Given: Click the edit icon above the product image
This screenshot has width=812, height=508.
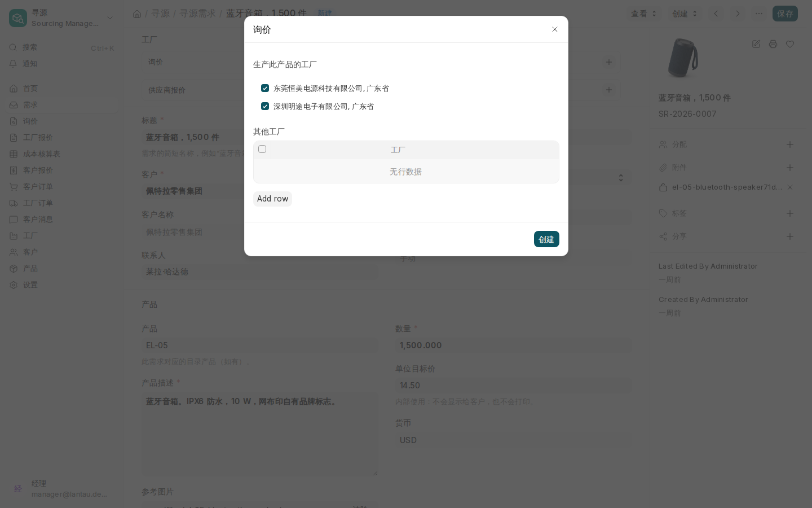Looking at the screenshot, I should (756, 44).
